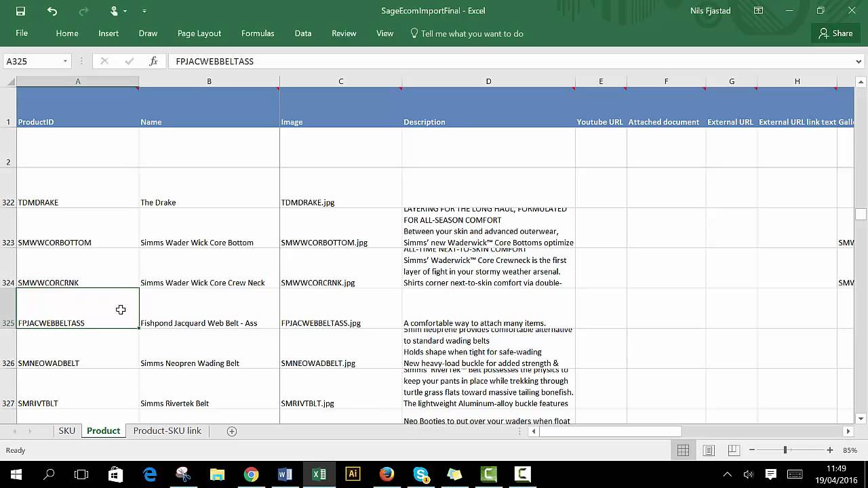Undo the last action
This screenshot has height=488, width=868.
pyautogui.click(x=52, y=11)
